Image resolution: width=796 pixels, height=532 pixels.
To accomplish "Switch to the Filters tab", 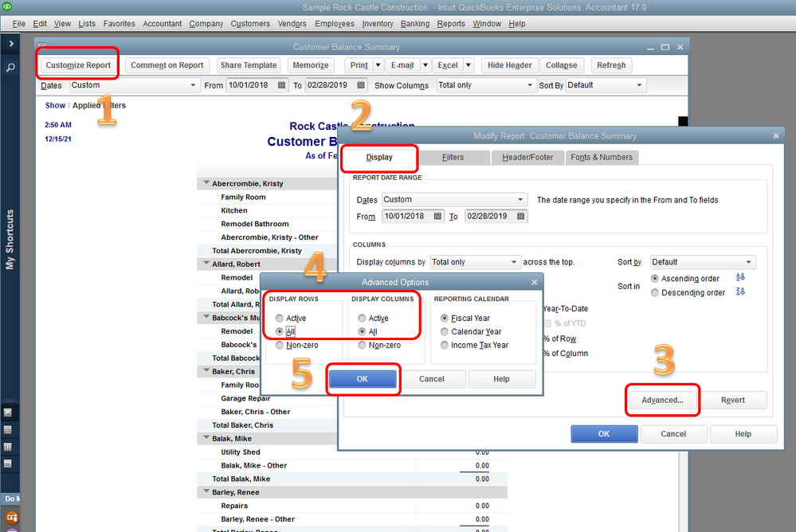I will (453, 158).
